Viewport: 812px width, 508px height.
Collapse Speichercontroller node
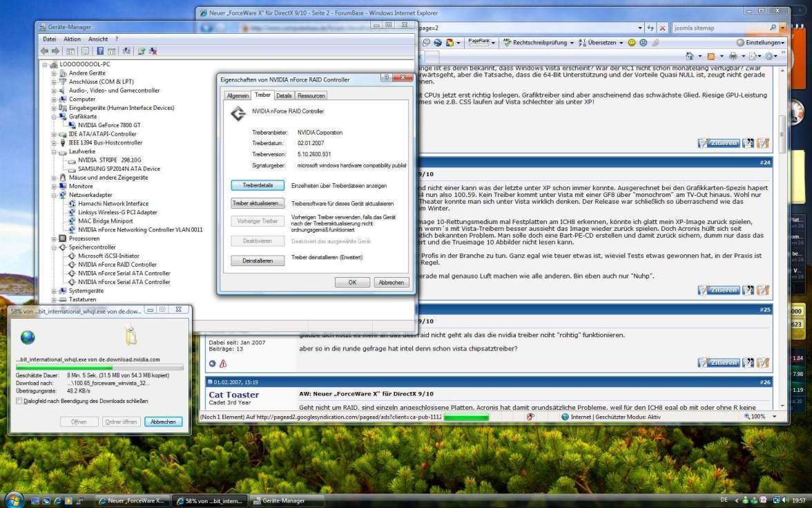(54, 247)
